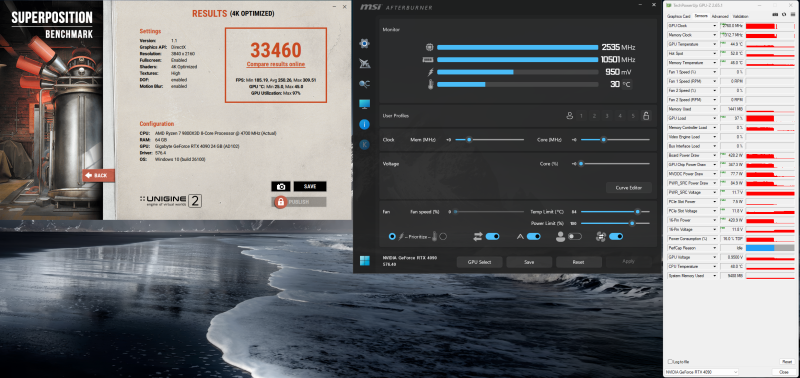The width and height of the screenshot is (800, 378).
Task: Select user profile slot 3
Action: (x=607, y=116)
